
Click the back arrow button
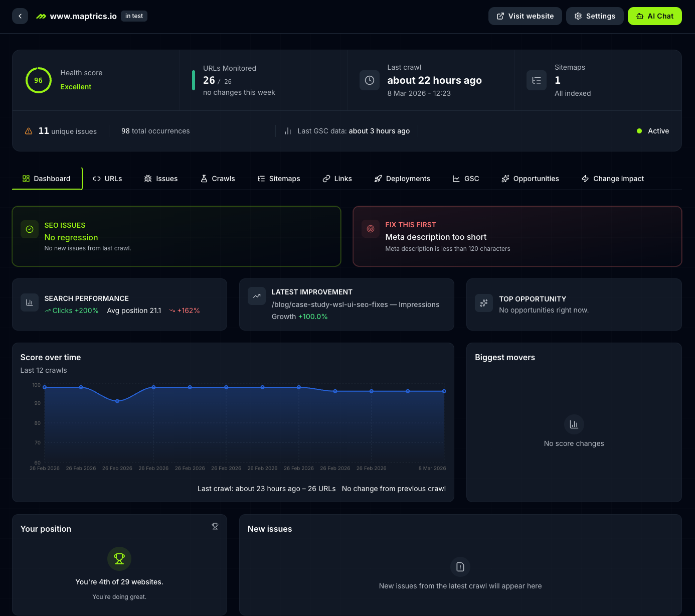point(20,16)
